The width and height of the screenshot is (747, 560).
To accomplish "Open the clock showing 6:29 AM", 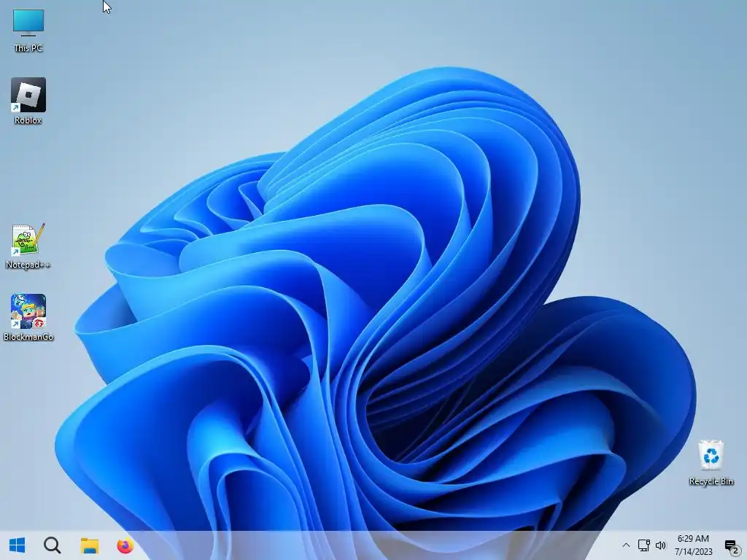I will pyautogui.click(x=693, y=545).
